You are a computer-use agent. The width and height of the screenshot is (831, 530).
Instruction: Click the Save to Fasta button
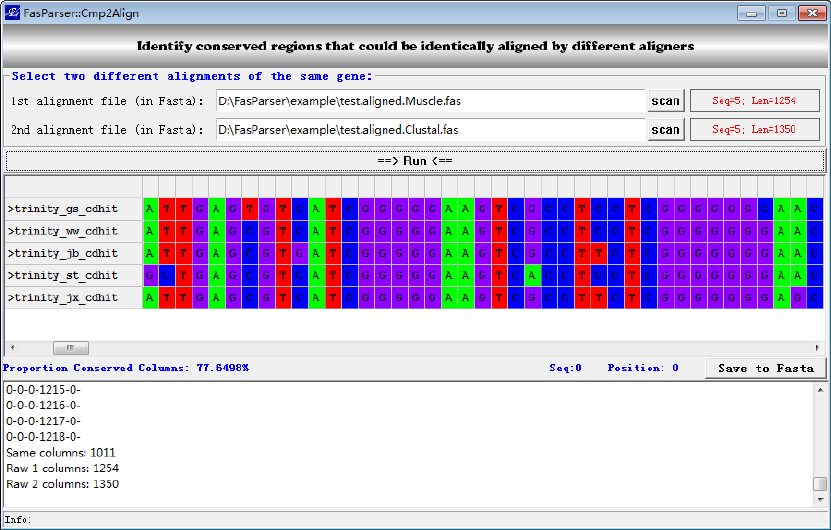[x=765, y=368]
